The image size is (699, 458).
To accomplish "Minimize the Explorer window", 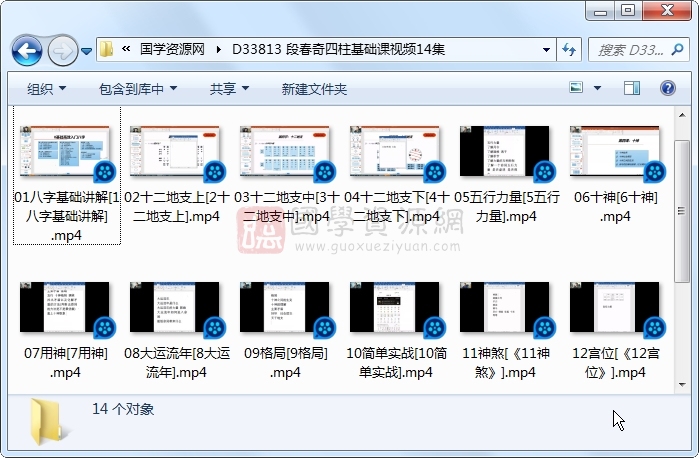I will pyautogui.click(x=600, y=11).
